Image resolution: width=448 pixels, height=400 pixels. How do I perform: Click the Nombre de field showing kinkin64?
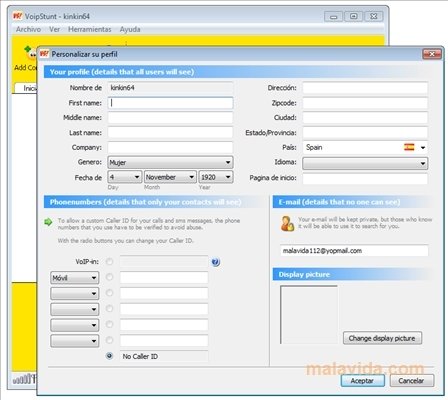click(x=170, y=88)
